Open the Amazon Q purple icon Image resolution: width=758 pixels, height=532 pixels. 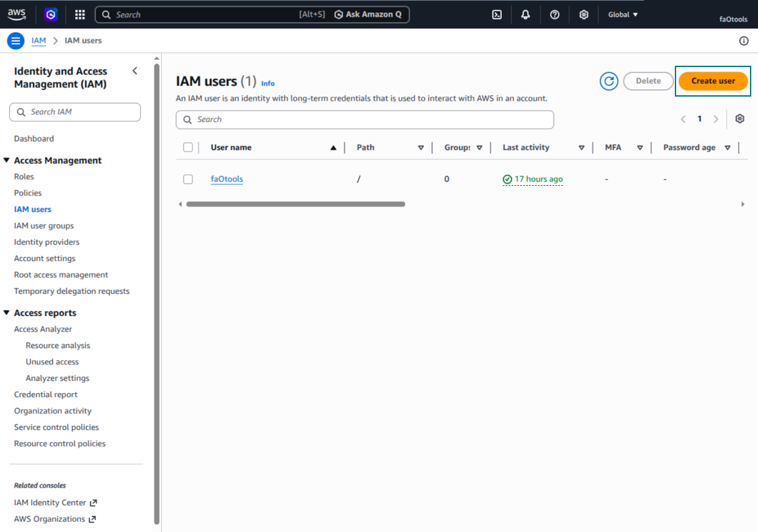[51, 15]
